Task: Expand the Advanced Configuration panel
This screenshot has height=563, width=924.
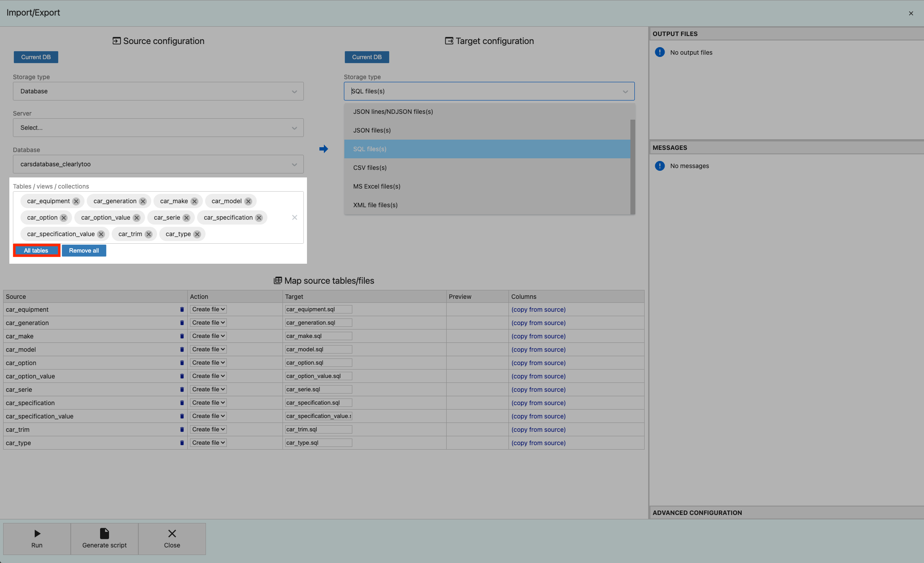Action: click(697, 513)
